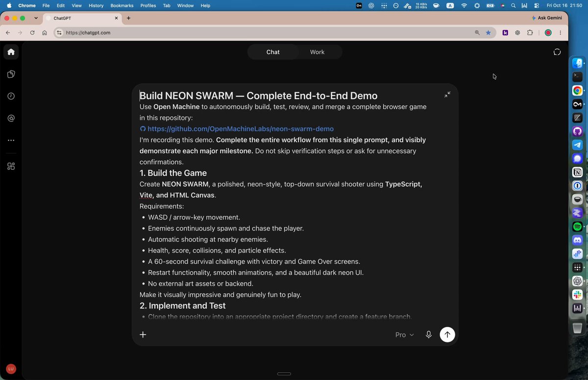The width and height of the screenshot is (588, 380).
Task: Click the Wi-Fi icon in the menu bar
Action: pos(464,5)
